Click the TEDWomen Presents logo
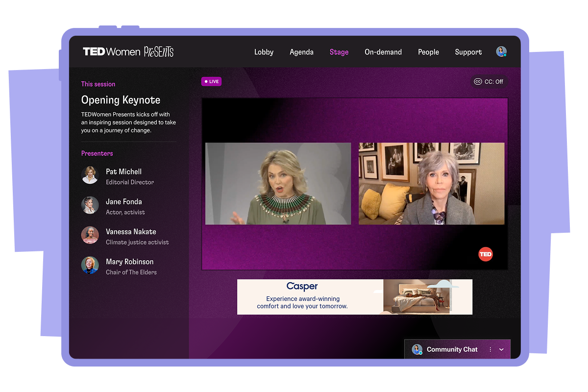Viewport: 588px width, 392px height. click(x=128, y=52)
